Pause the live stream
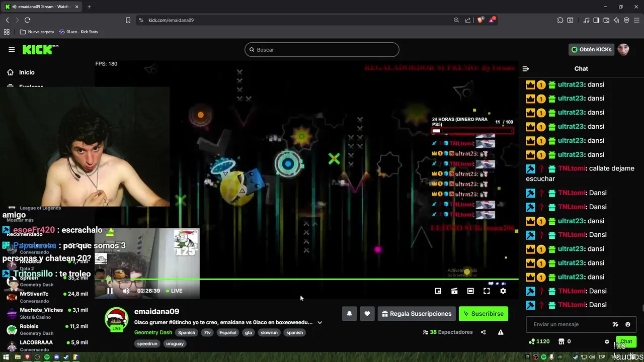Screen dimensions: 644x362 click(x=110, y=291)
